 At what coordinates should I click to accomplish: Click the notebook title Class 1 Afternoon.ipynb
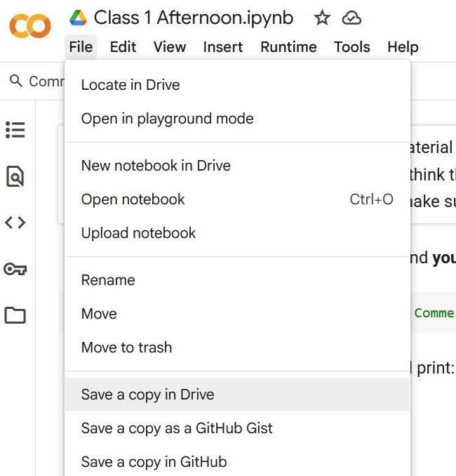pos(194,18)
